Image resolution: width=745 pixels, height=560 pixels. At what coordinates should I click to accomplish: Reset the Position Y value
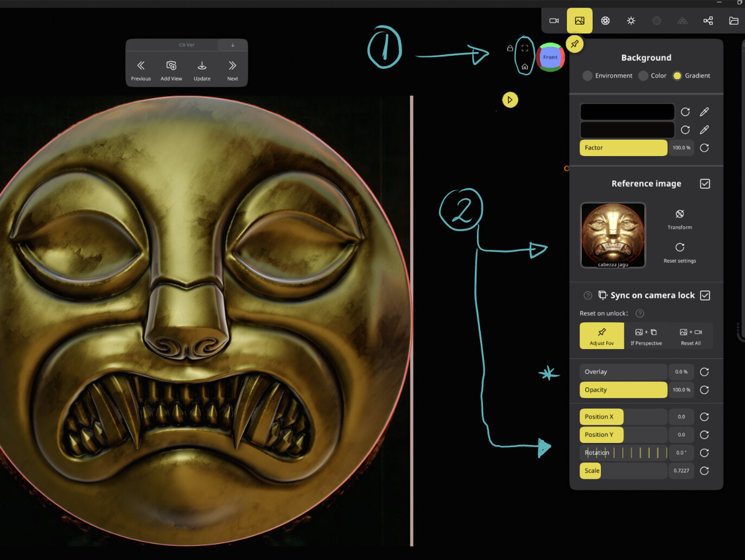[x=704, y=435]
